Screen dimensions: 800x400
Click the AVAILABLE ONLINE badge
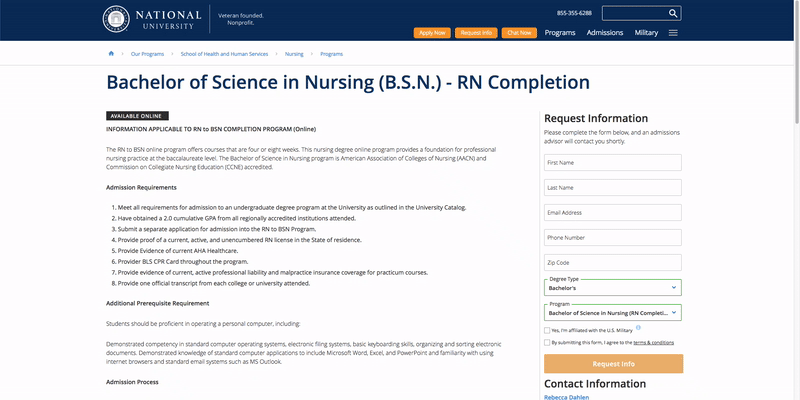(x=137, y=116)
